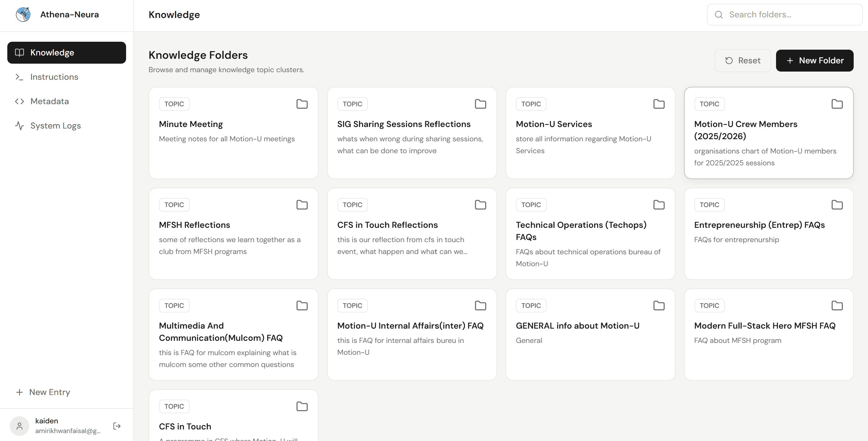Click the Knowledge Folders heading
This screenshot has width=868, height=441.
point(198,55)
